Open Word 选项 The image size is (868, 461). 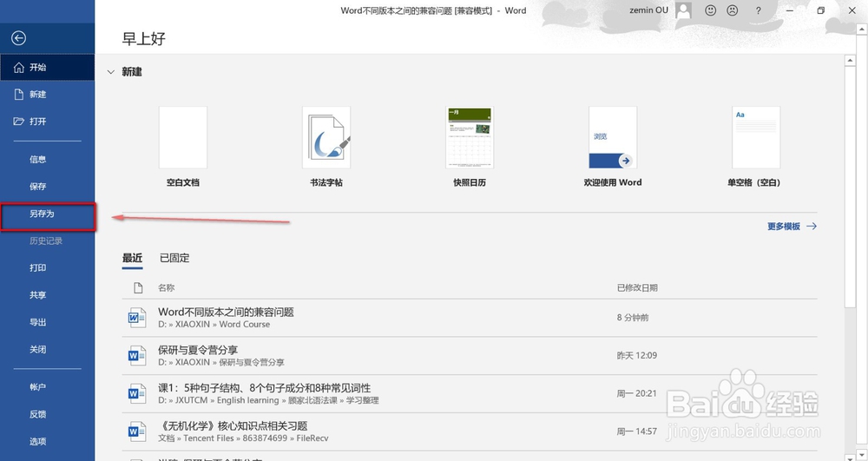click(47, 441)
